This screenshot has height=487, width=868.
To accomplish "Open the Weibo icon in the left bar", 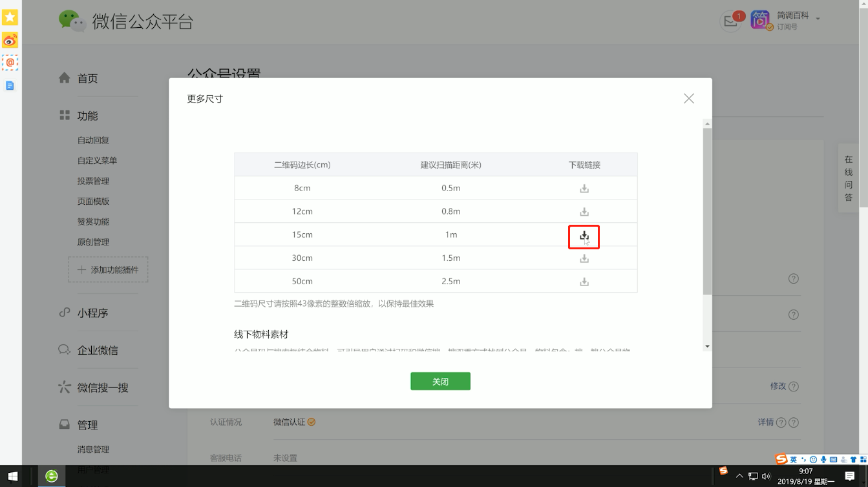I will (x=10, y=41).
